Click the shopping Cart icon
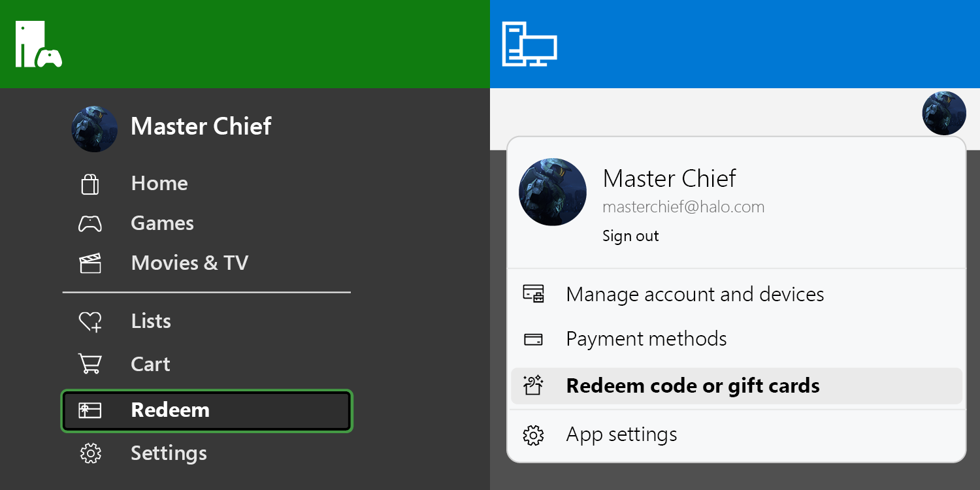Viewport: 980px width, 490px height. (x=90, y=364)
